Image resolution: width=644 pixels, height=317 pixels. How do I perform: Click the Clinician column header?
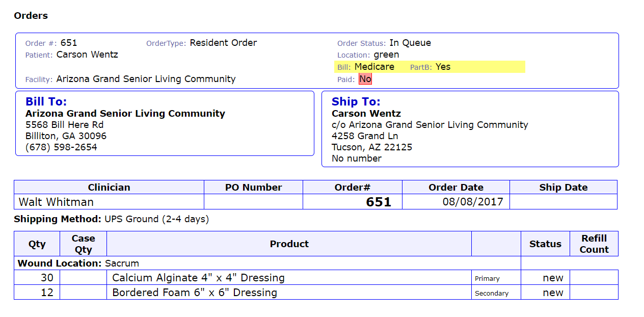109,187
